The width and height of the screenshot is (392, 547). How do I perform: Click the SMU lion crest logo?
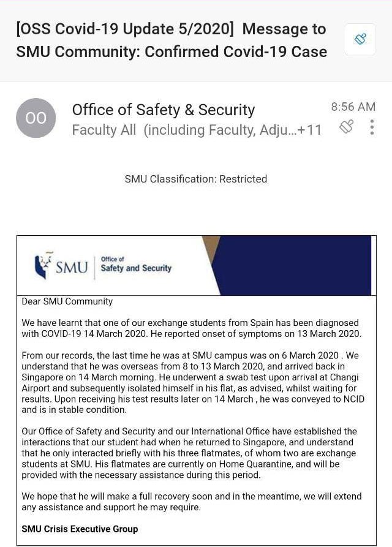tap(42, 264)
